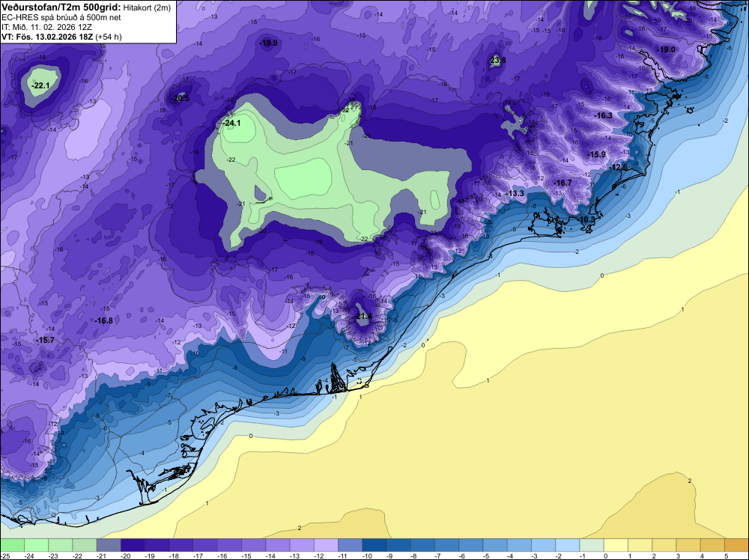Click the bold -20.5 temperature label
The width and height of the screenshot is (749, 560).
tap(181, 98)
